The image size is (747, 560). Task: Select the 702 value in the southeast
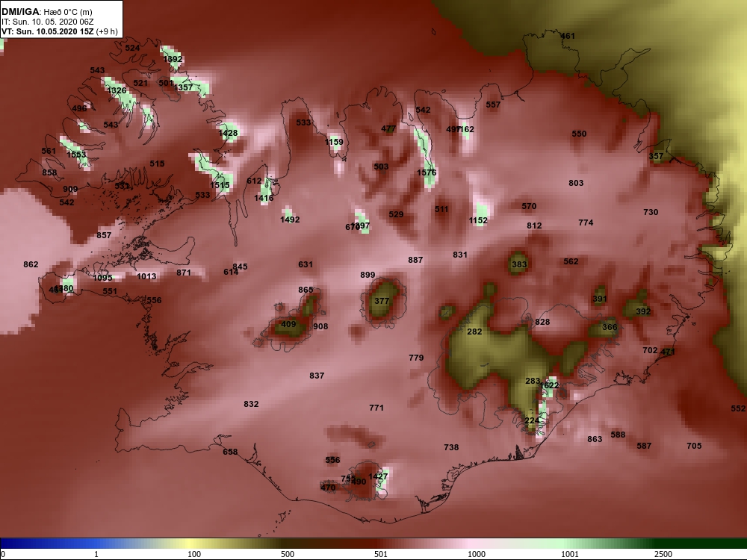click(x=650, y=350)
